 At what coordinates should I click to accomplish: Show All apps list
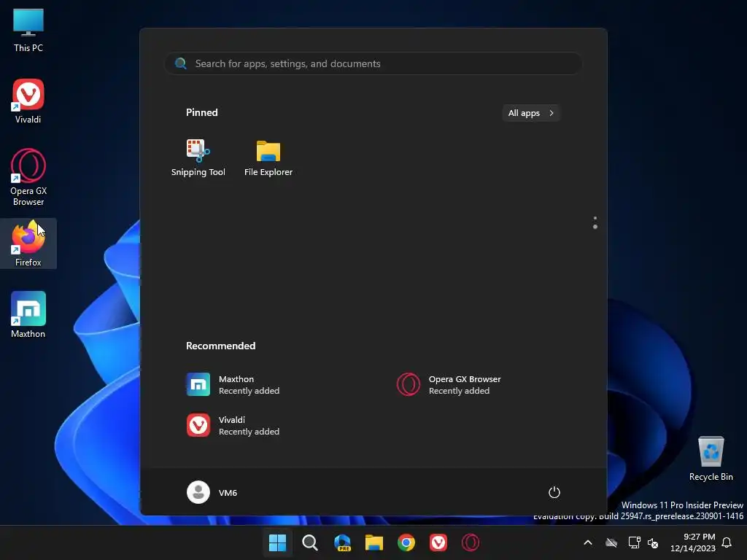point(531,113)
